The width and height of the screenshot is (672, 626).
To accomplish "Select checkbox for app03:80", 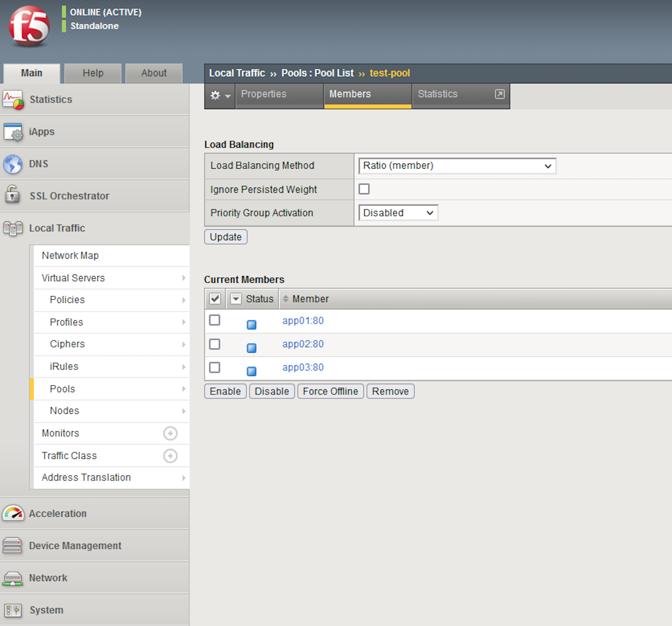I will pos(215,367).
